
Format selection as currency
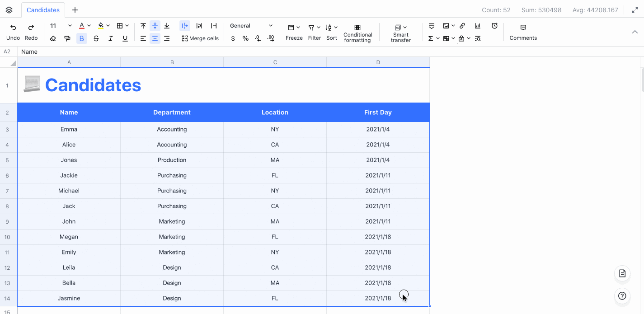tap(233, 38)
